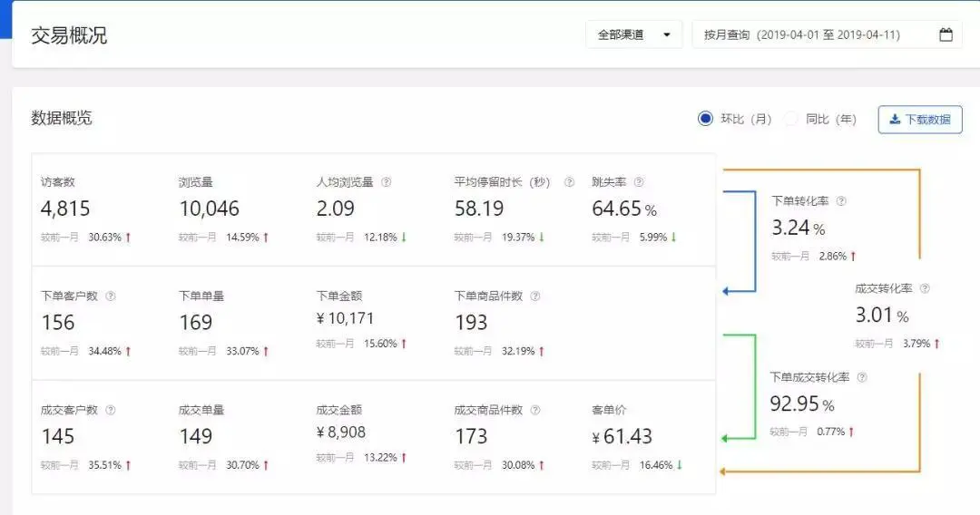Click the 下单商品件数 value 193

click(471, 323)
